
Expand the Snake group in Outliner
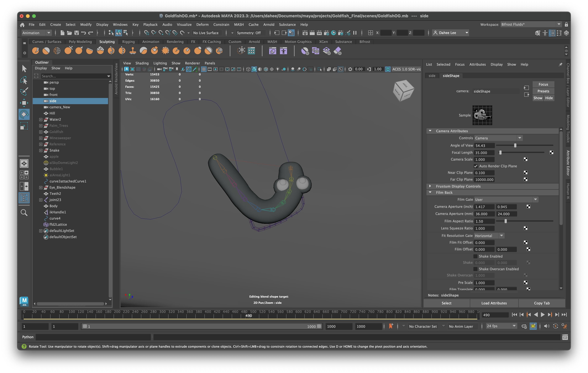(41, 150)
